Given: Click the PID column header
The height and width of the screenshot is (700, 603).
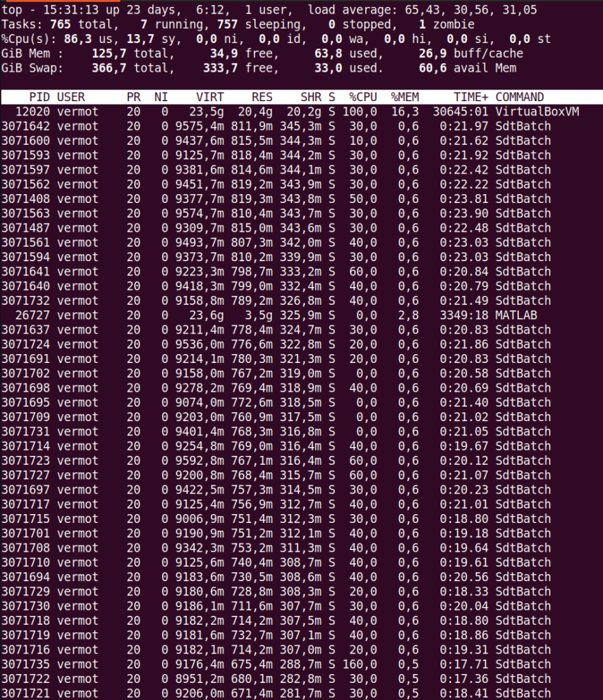Looking at the screenshot, I should [x=39, y=97].
